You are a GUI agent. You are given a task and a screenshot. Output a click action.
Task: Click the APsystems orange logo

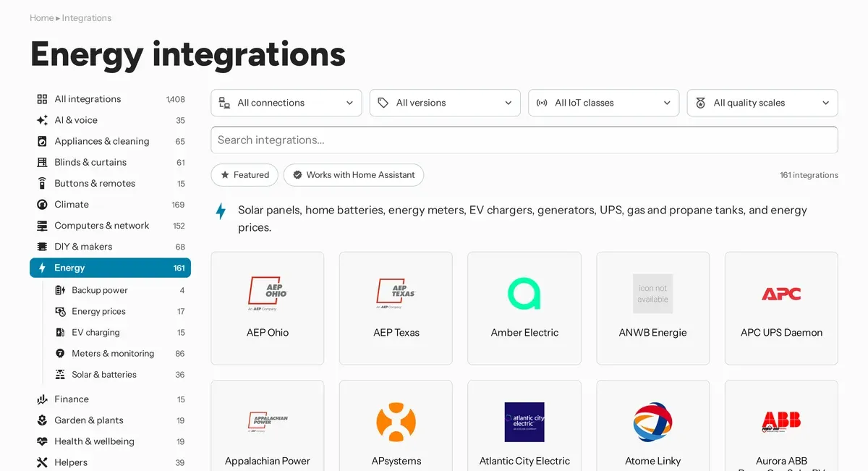click(396, 422)
